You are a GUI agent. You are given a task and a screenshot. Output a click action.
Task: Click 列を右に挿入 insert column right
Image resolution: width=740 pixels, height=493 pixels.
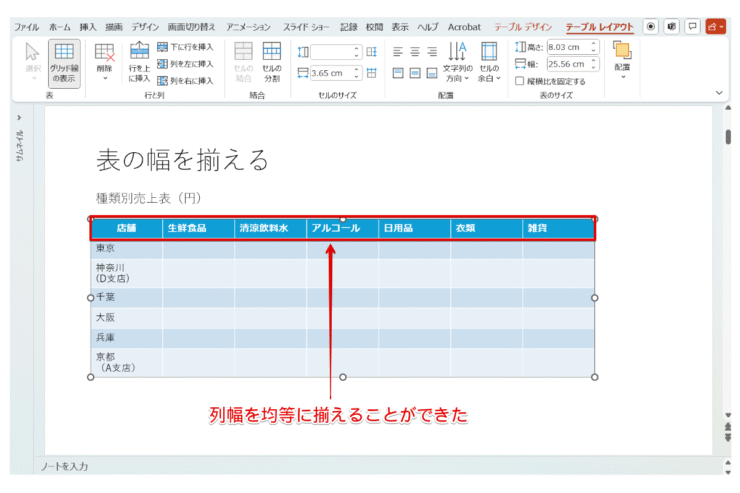(185, 81)
